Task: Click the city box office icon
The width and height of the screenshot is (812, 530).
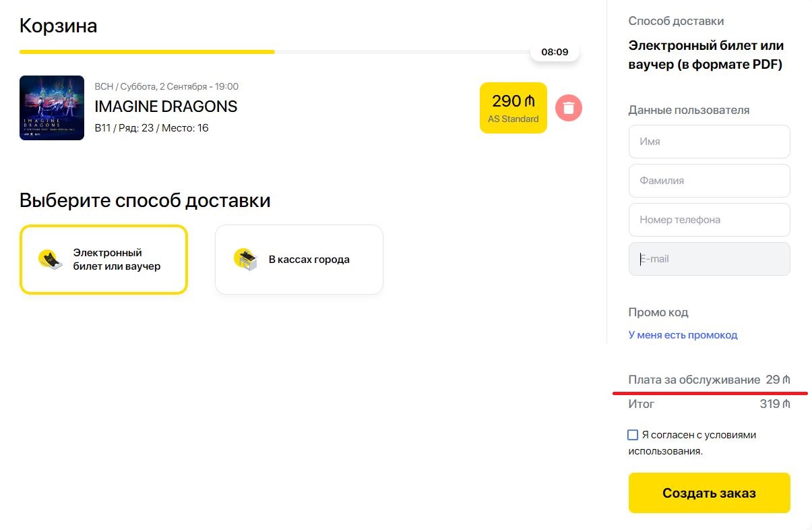Action: click(x=245, y=260)
